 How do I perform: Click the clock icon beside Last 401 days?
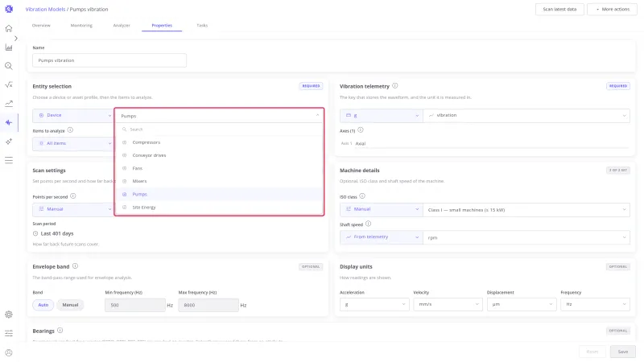35,233
